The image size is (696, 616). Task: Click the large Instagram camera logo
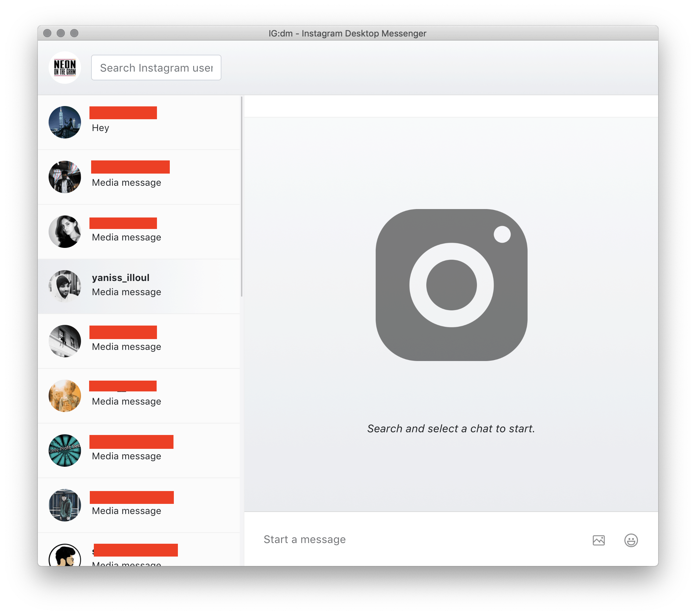pos(451,285)
